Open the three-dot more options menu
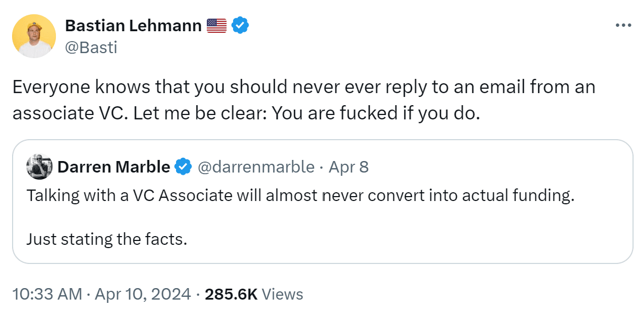 click(x=624, y=26)
